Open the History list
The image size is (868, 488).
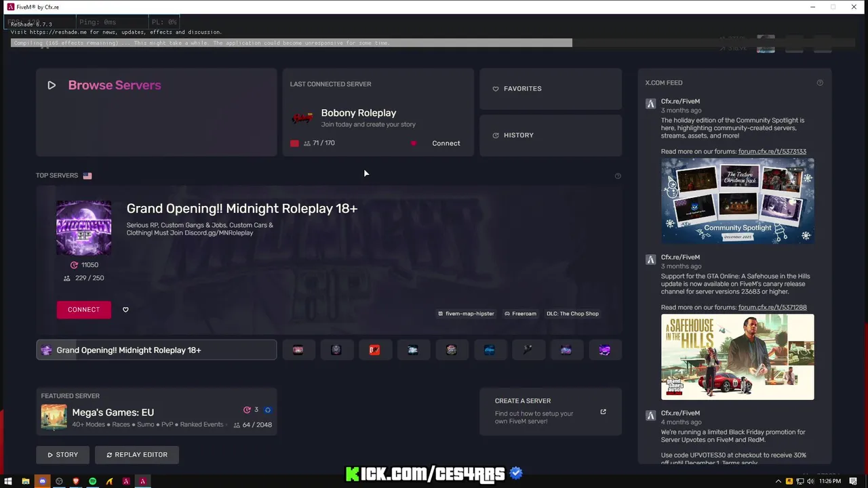coord(551,136)
